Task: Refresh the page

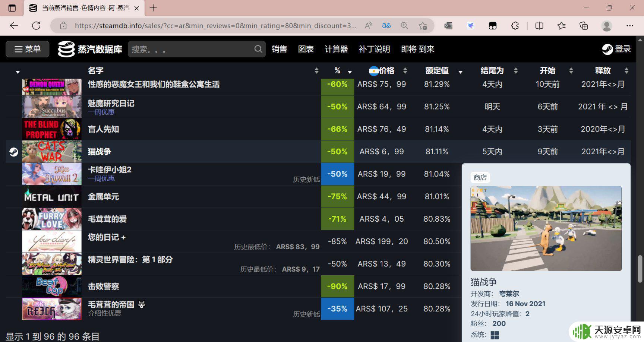Action: (36, 26)
